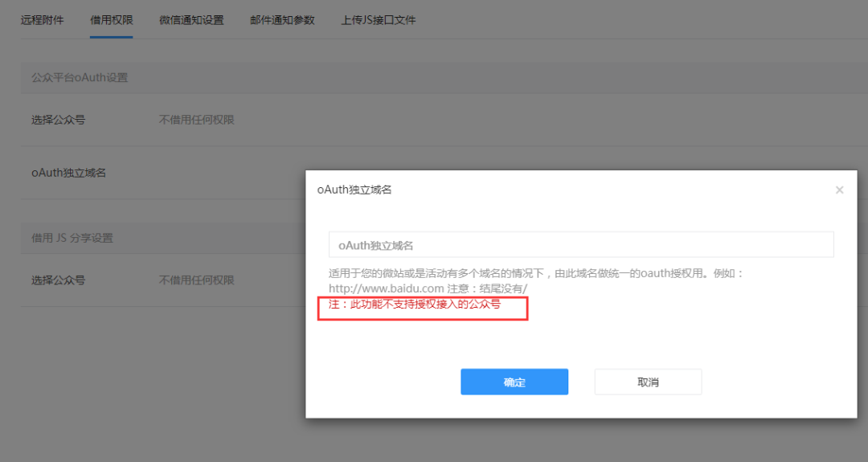Focus the oAuth独立域名 text input field
The height and width of the screenshot is (462, 868).
point(580,245)
